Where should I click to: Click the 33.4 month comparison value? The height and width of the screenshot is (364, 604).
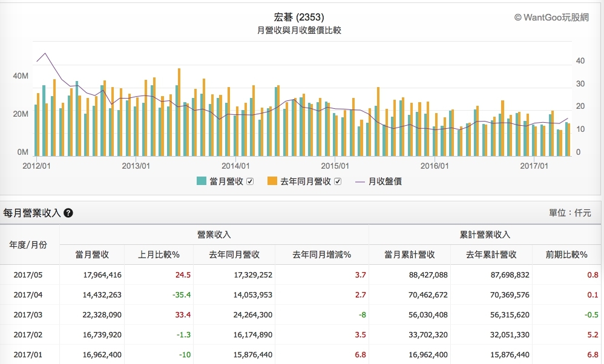coord(183,315)
